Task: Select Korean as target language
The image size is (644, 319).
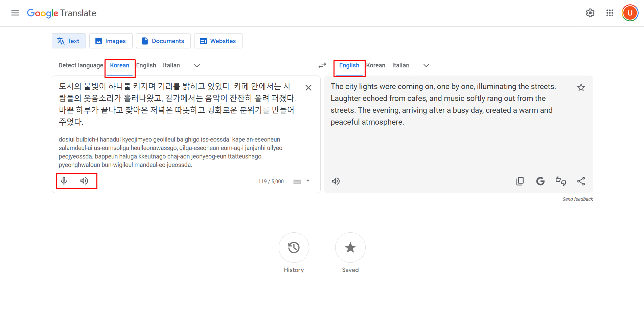Action: pos(376,65)
